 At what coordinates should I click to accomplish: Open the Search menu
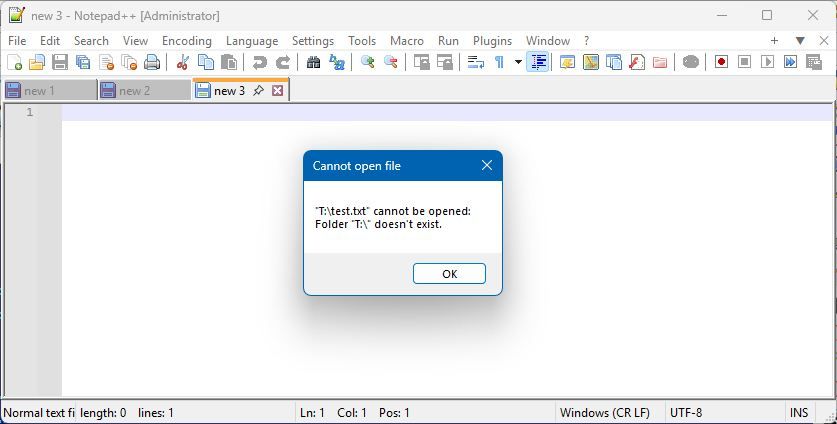tap(91, 41)
